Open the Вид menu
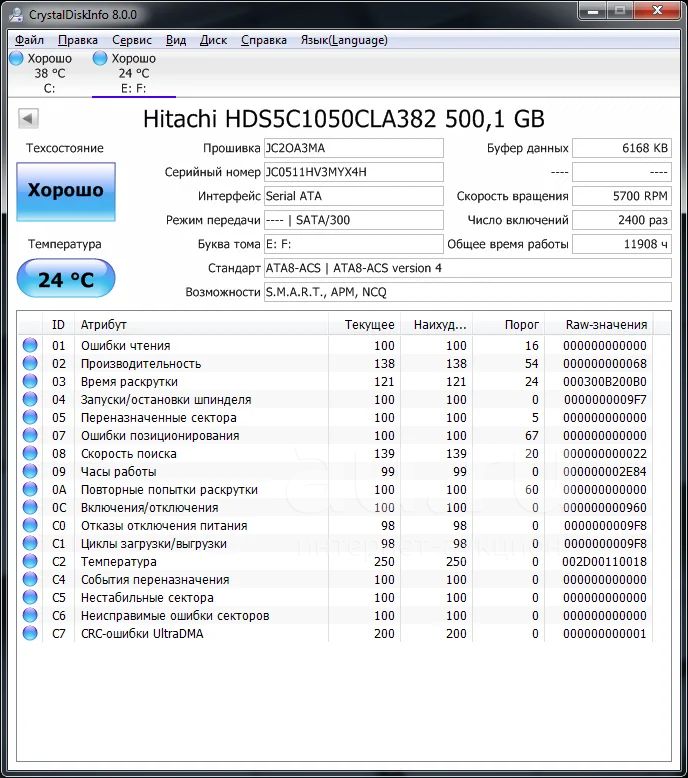The height and width of the screenshot is (778, 688). pyautogui.click(x=176, y=40)
